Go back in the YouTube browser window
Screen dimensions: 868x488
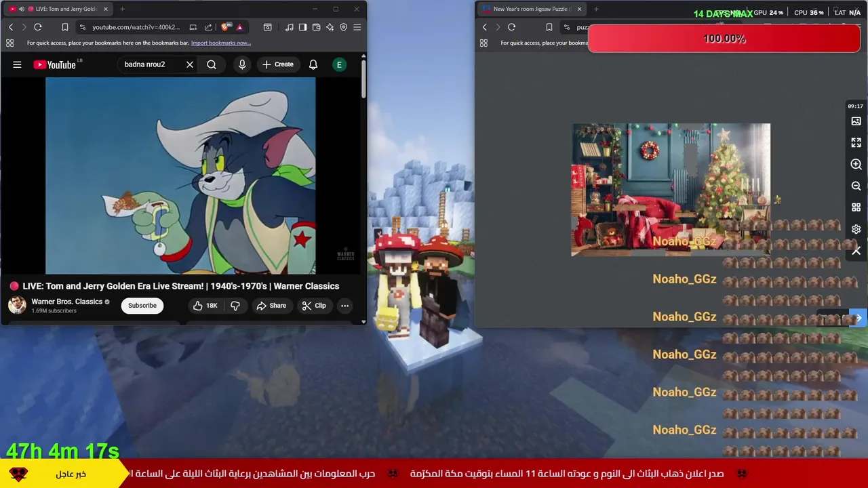[x=11, y=27]
